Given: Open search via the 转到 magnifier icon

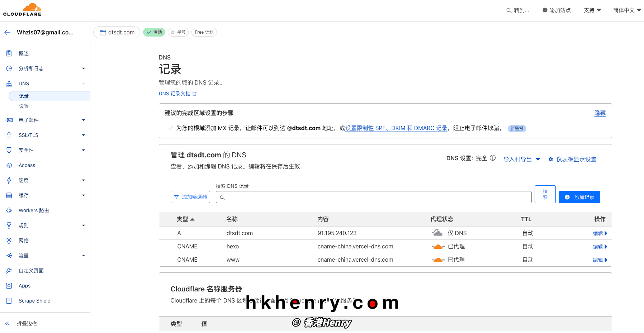Looking at the screenshot, I should pos(509,10).
